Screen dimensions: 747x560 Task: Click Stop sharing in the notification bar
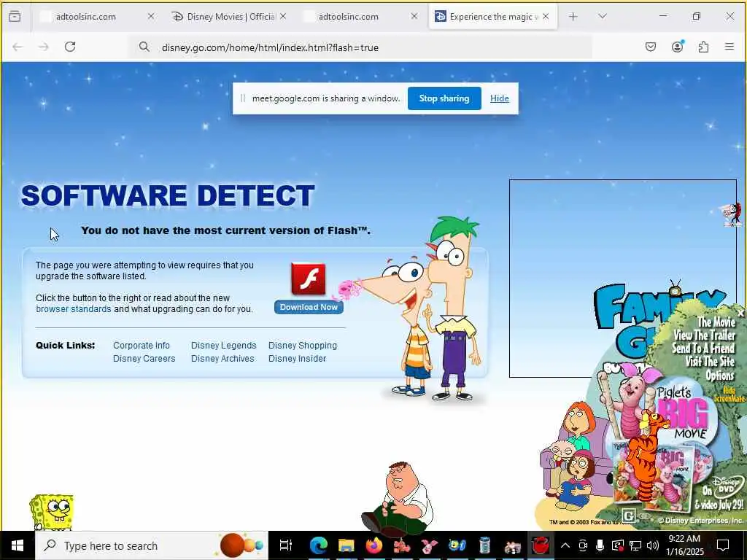pos(444,98)
